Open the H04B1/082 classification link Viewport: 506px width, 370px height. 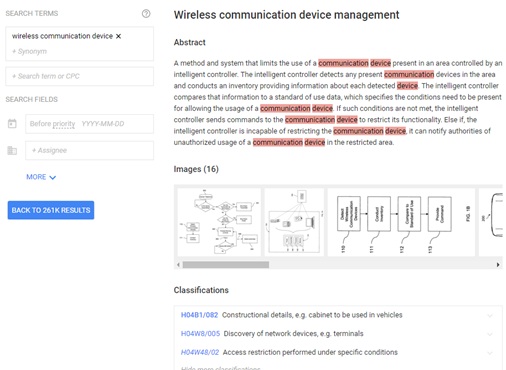click(x=199, y=315)
